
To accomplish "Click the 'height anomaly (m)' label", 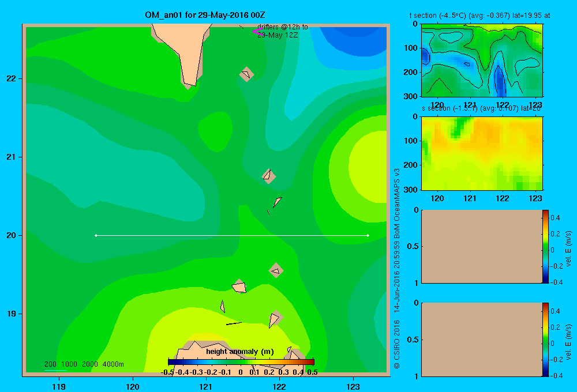I will coord(240,352).
